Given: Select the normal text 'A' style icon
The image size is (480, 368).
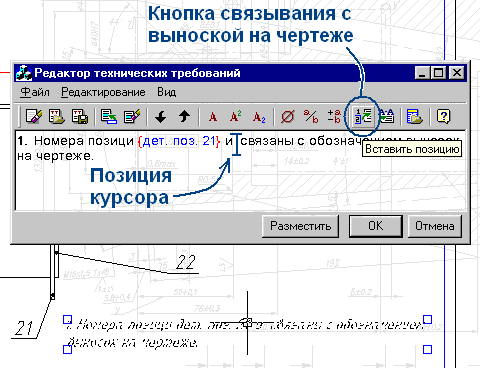Looking at the screenshot, I should [213, 117].
